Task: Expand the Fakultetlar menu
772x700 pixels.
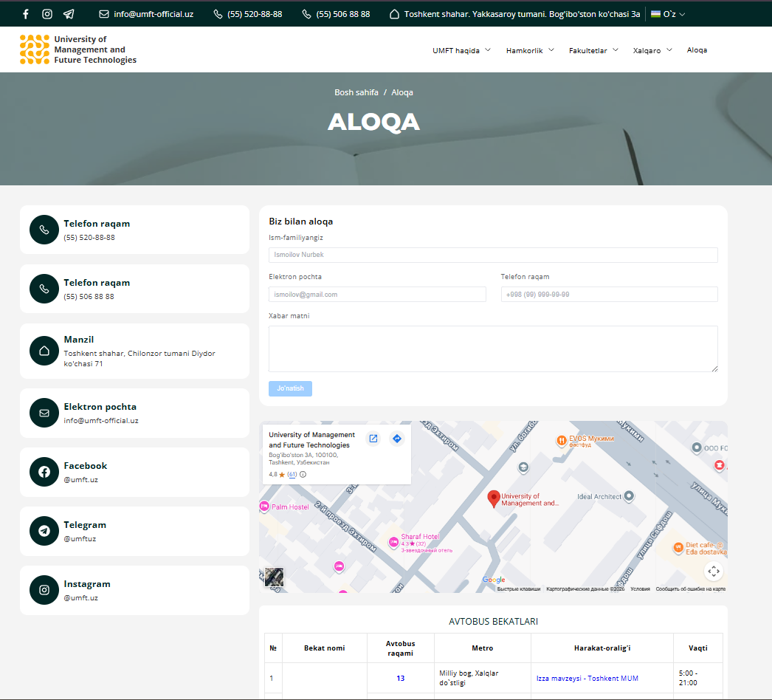Action: (593, 50)
